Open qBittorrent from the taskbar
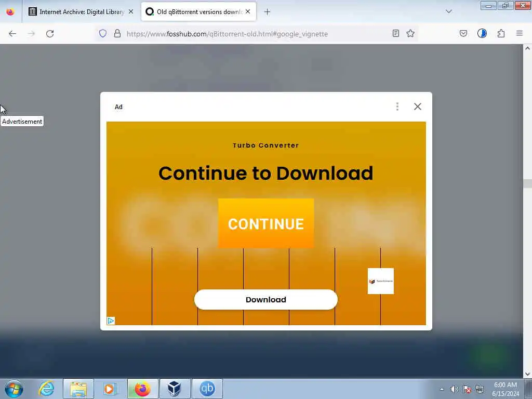Image resolution: width=532 pixels, height=399 pixels. (207, 389)
